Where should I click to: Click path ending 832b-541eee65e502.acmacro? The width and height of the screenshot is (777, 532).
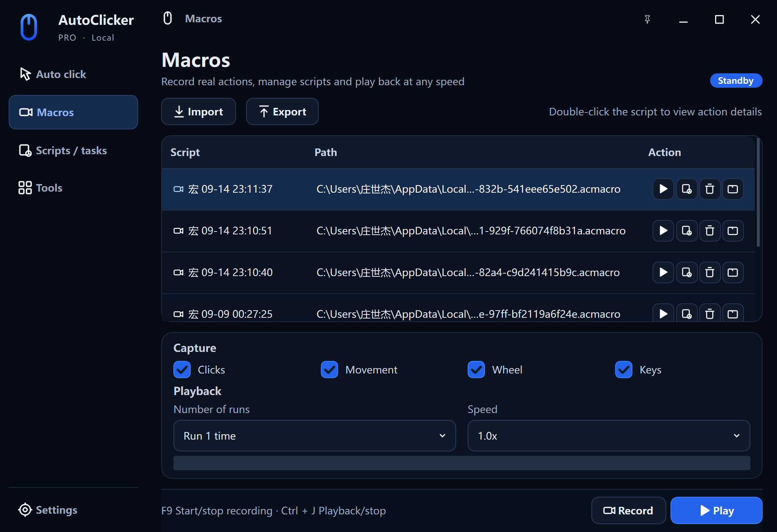click(x=468, y=189)
